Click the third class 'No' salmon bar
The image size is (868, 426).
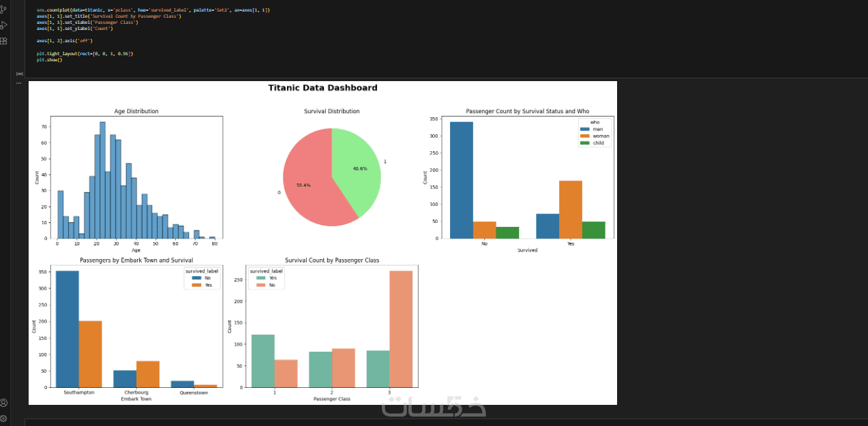pyautogui.click(x=401, y=329)
